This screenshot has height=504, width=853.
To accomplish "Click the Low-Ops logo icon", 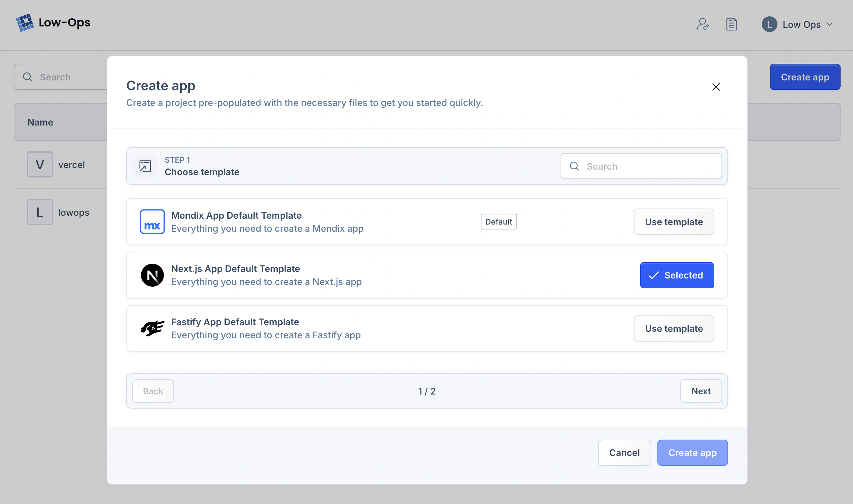I will (x=25, y=23).
